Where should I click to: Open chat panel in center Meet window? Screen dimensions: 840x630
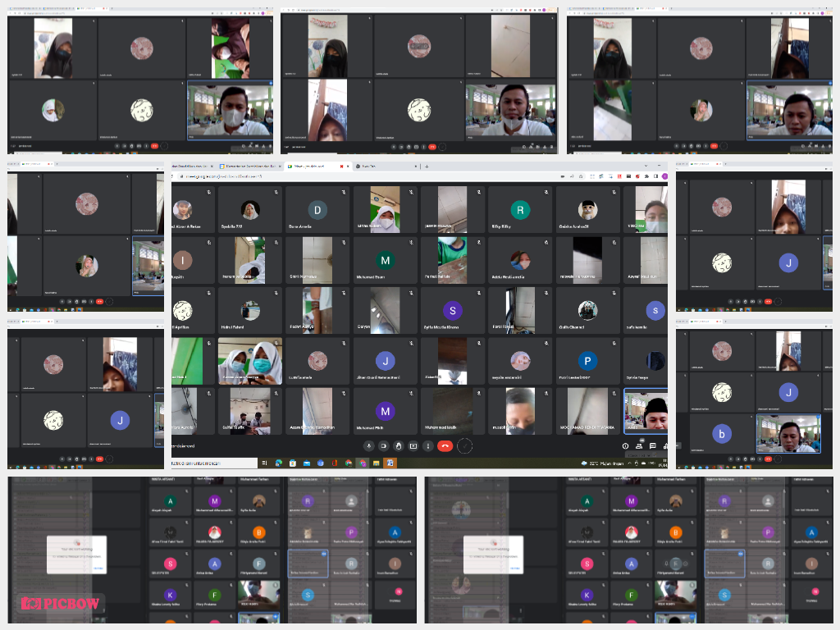653,446
